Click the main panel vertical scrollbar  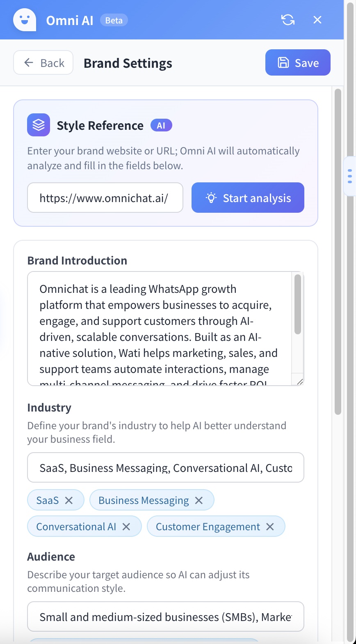pyautogui.click(x=338, y=251)
